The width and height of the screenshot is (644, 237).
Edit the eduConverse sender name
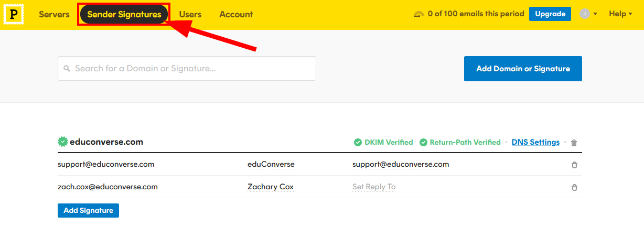[271, 164]
